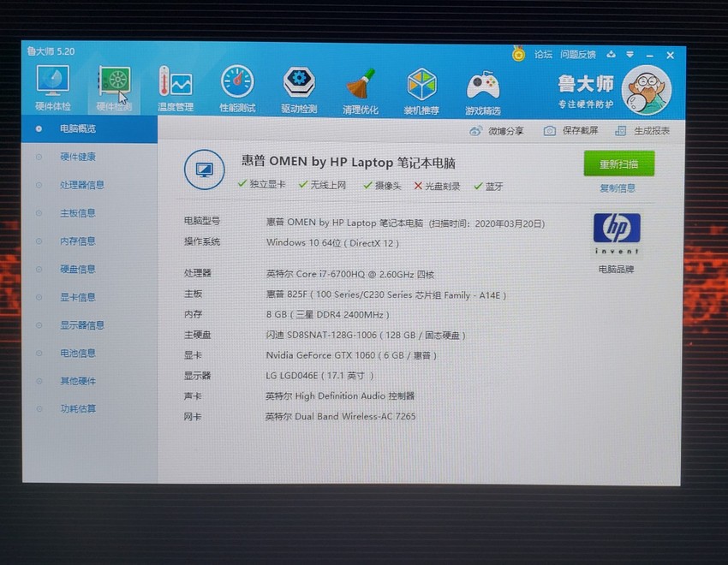Click the 生成报表 report icon
Screen dimensions: 728x565
pos(621,131)
